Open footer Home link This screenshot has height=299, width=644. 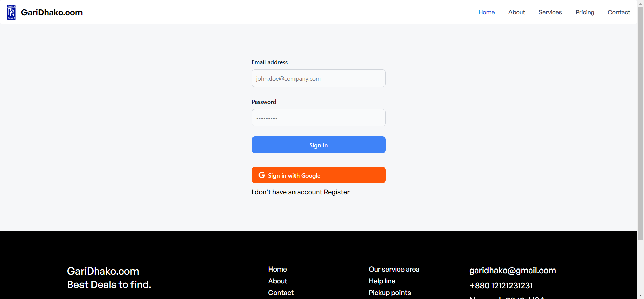coord(277,269)
